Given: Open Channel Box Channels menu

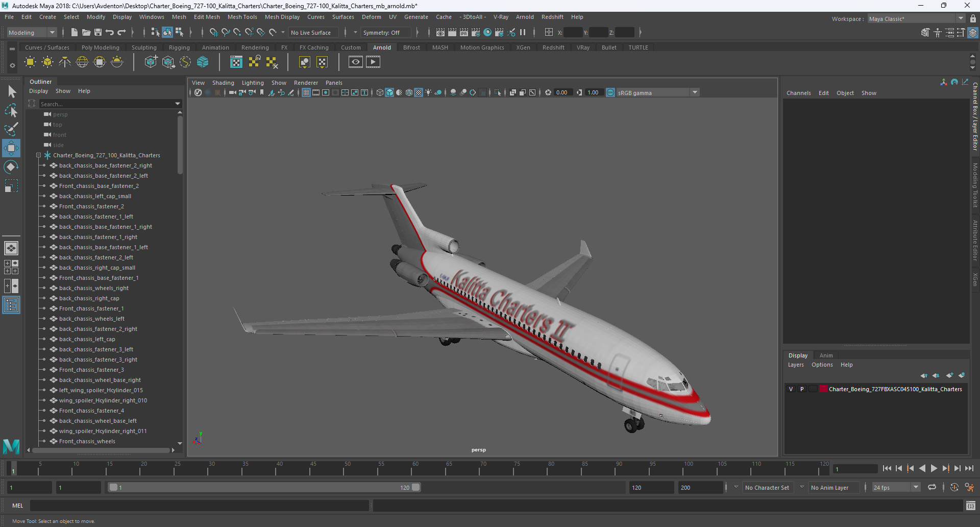Looking at the screenshot, I should [798, 93].
